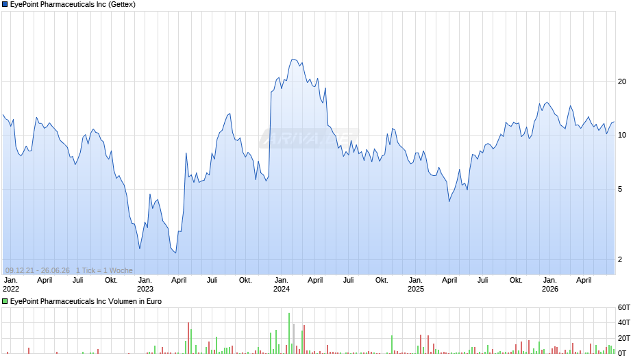Click the chart title 'EyePoint Pharmaceuticals Inc (Gettex)'
Image resolution: width=644 pixels, height=360 pixels.
[x=73, y=5]
